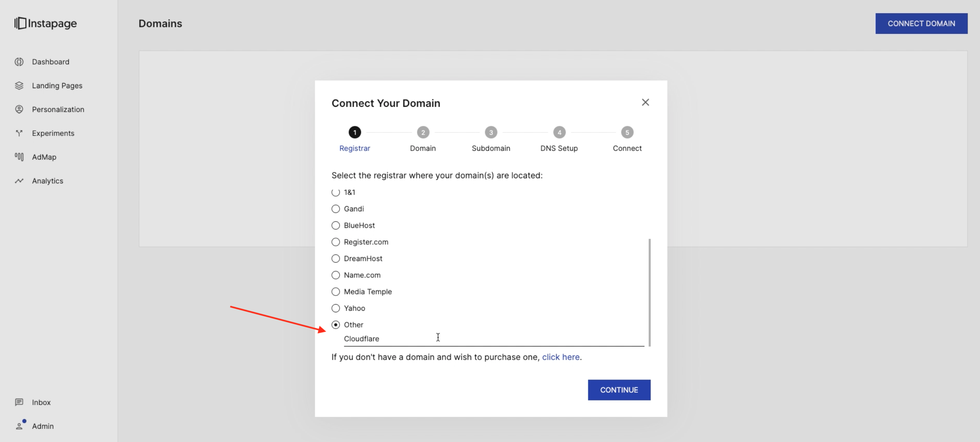
Task: Click the AdMap icon in sidebar
Action: coord(19,157)
